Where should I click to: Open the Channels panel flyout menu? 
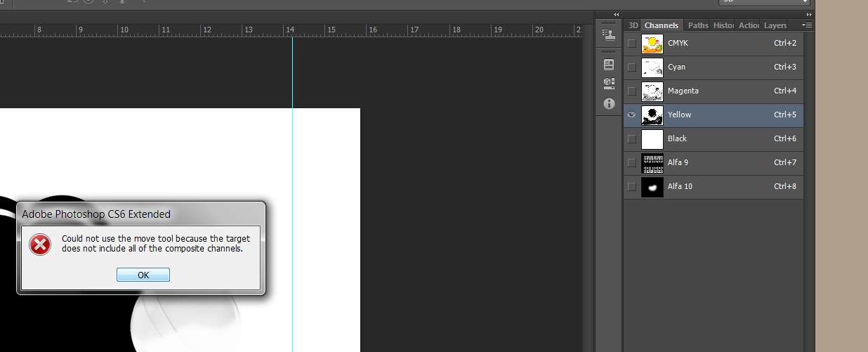[x=807, y=25]
